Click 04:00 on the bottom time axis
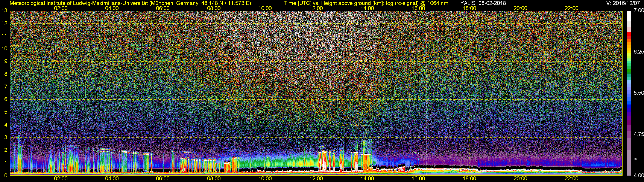The image size is (644, 182). 112,179
